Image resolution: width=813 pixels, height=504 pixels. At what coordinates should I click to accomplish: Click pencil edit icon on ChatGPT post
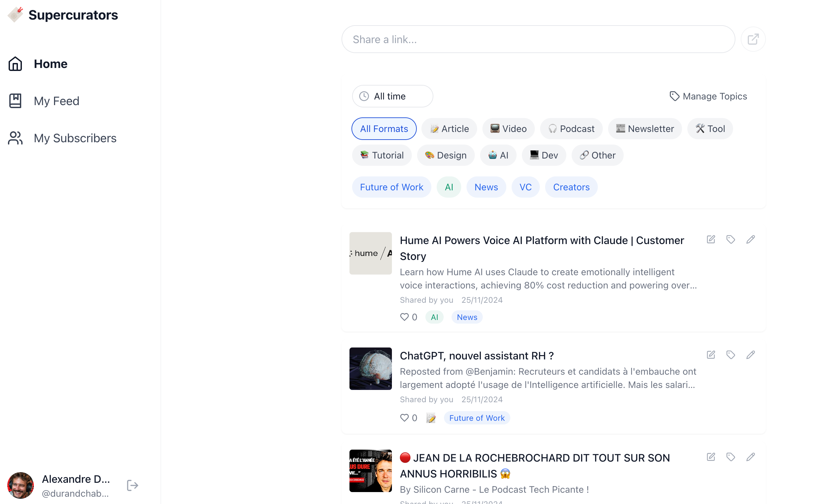(x=750, y=355)
